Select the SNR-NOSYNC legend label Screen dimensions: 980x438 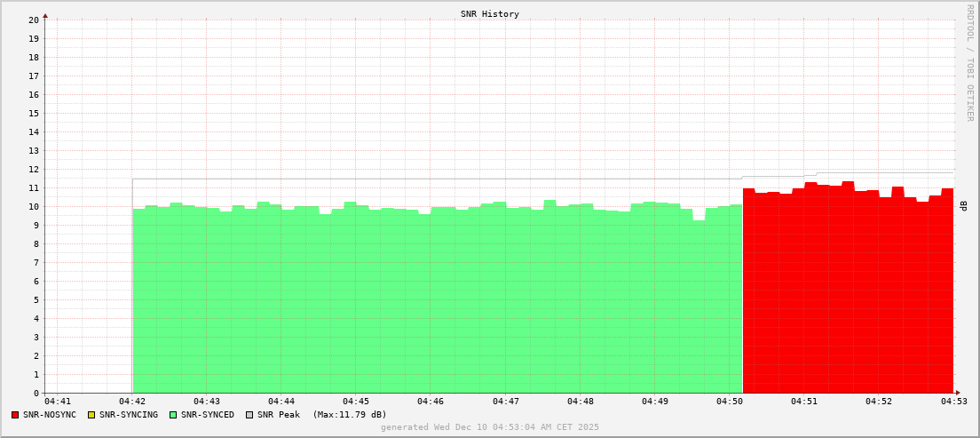50,415
